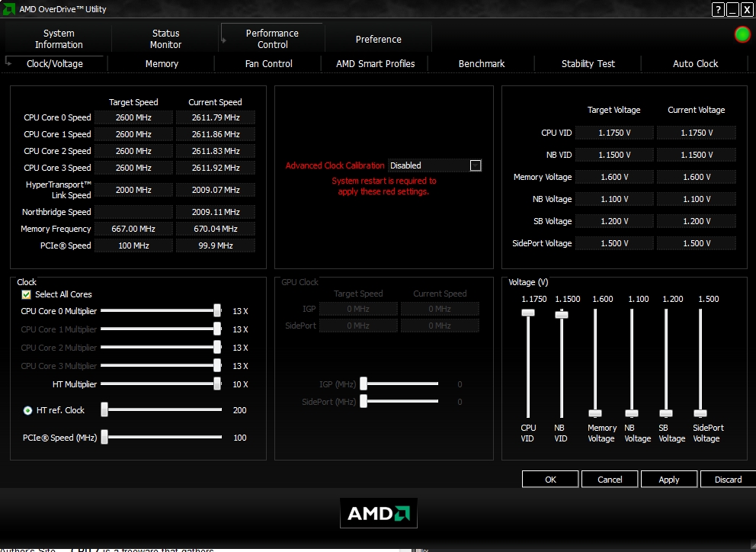This screenshot has width=756, height=552.
Task: Click the HT Multiplier slider handle
Action: [x=217, y=384]
